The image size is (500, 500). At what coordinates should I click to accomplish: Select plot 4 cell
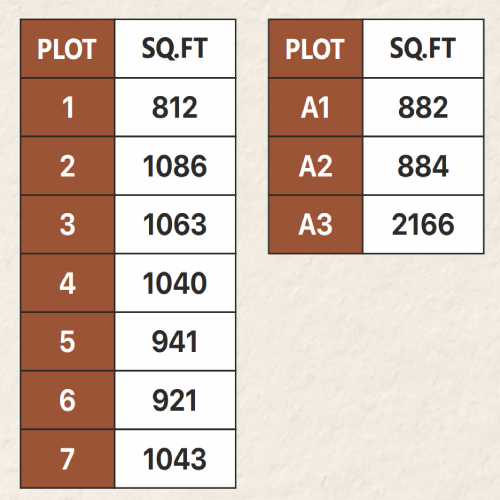coord(68,283)
